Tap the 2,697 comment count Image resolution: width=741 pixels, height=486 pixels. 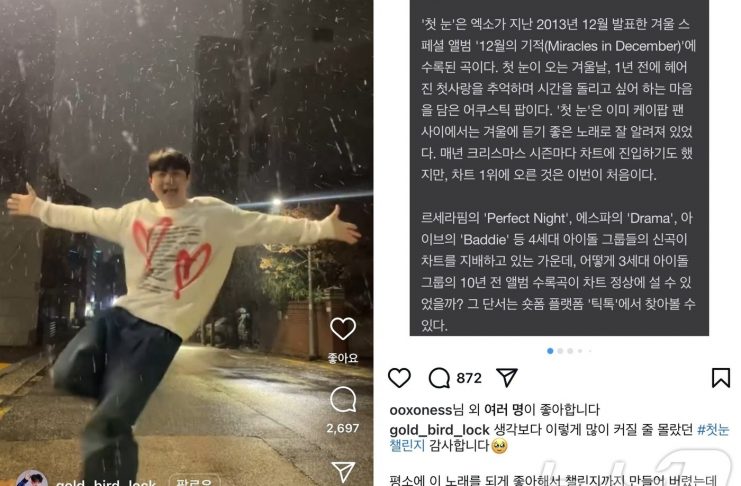point(343,428)
